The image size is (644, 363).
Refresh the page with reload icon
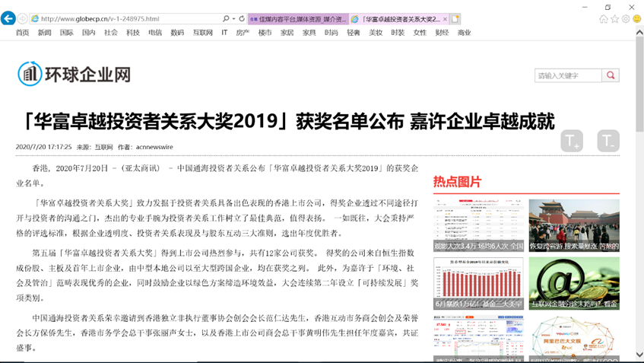coord(242,18)
